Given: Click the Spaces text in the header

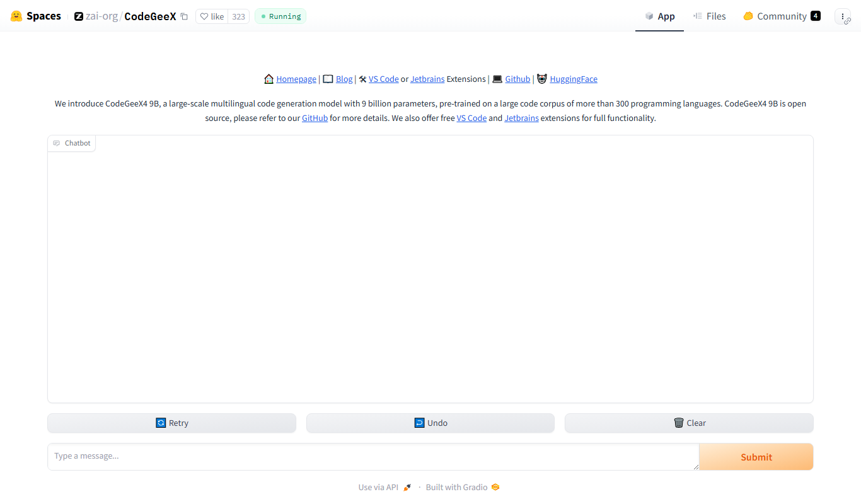Looking at the screenshot, I should [43, 16].
